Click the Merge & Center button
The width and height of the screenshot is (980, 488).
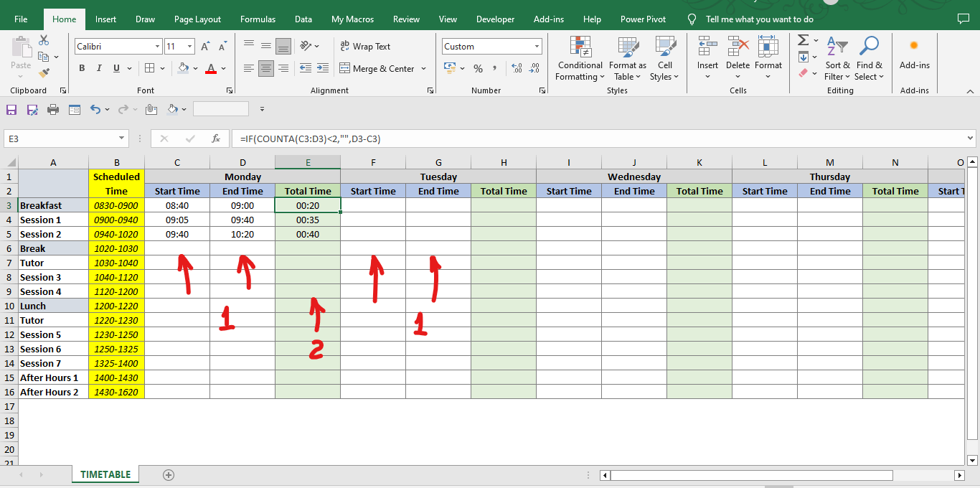377,69
